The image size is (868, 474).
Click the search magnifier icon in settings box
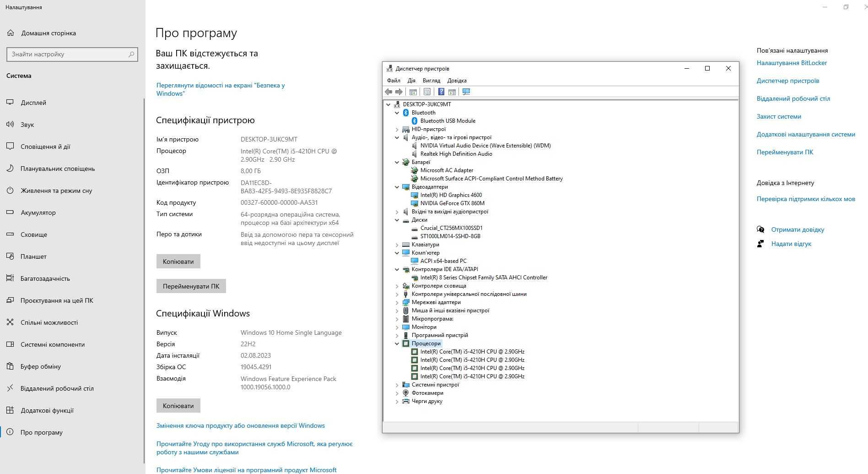131,54
